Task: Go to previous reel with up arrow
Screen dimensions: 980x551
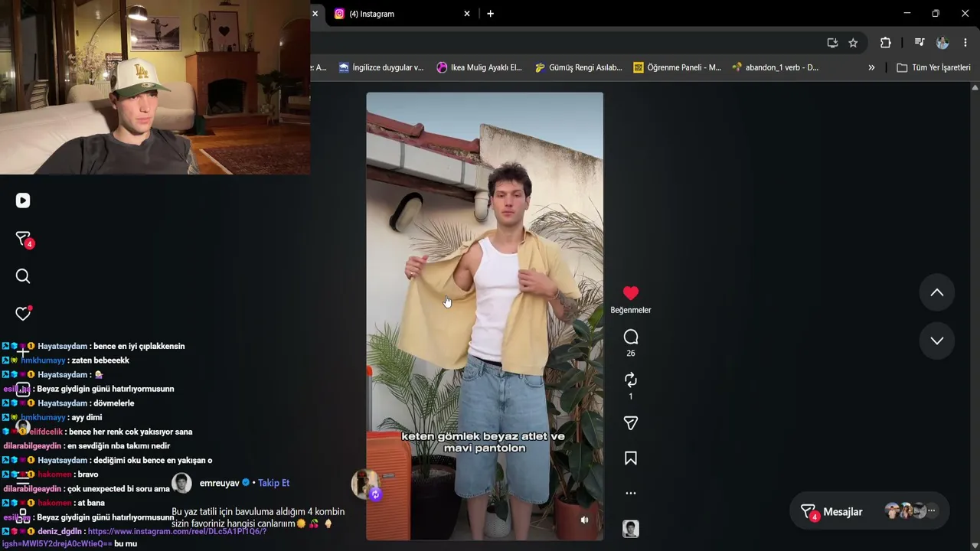Action: click(x=937, y=292)
